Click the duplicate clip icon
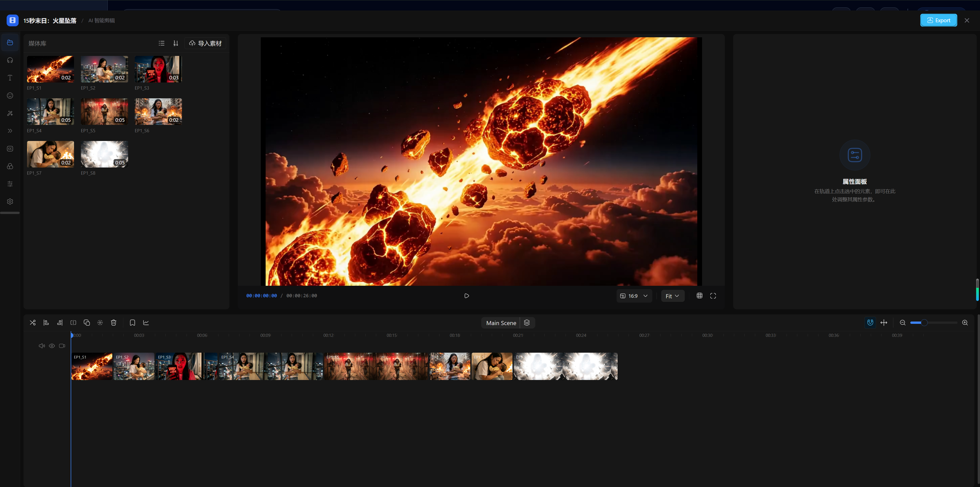Screen dimensions: 980x487 pyautogui.click(x=87, y=323)
